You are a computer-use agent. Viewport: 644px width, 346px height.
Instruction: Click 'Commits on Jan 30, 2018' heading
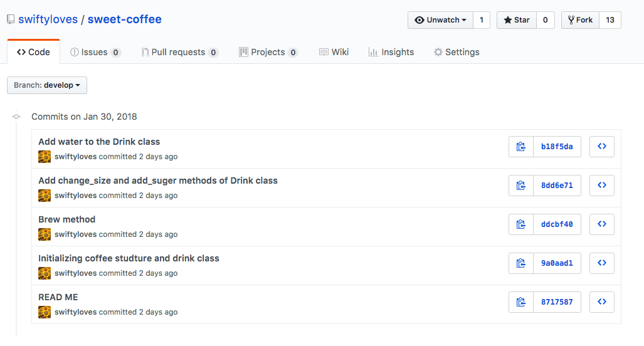[x=84, y=117]
